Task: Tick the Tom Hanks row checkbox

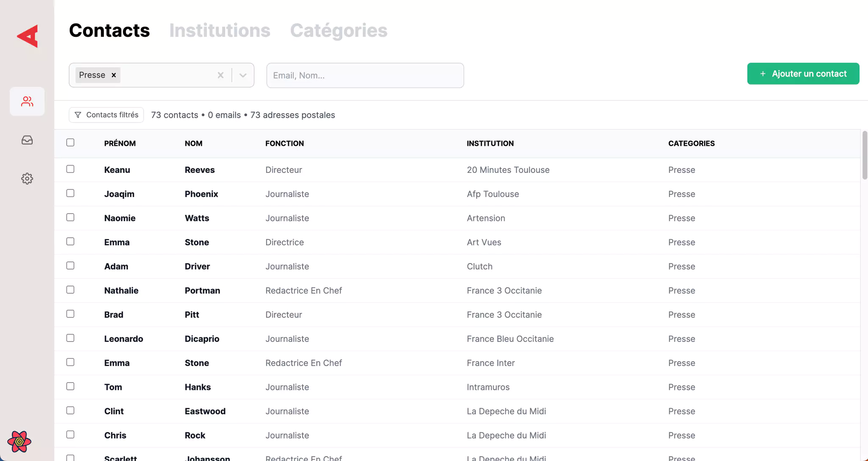Action: click(x=70, y=386)
